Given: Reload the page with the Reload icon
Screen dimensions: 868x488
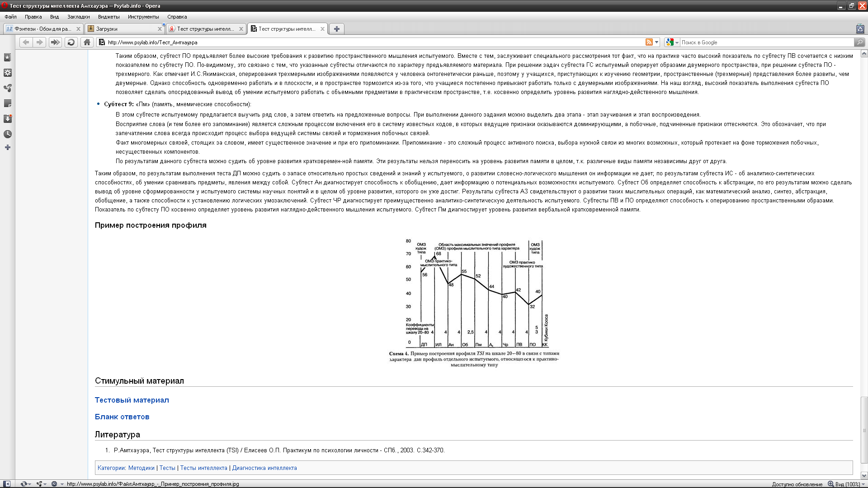Looking at the screenshot, I should pos(71,42).
